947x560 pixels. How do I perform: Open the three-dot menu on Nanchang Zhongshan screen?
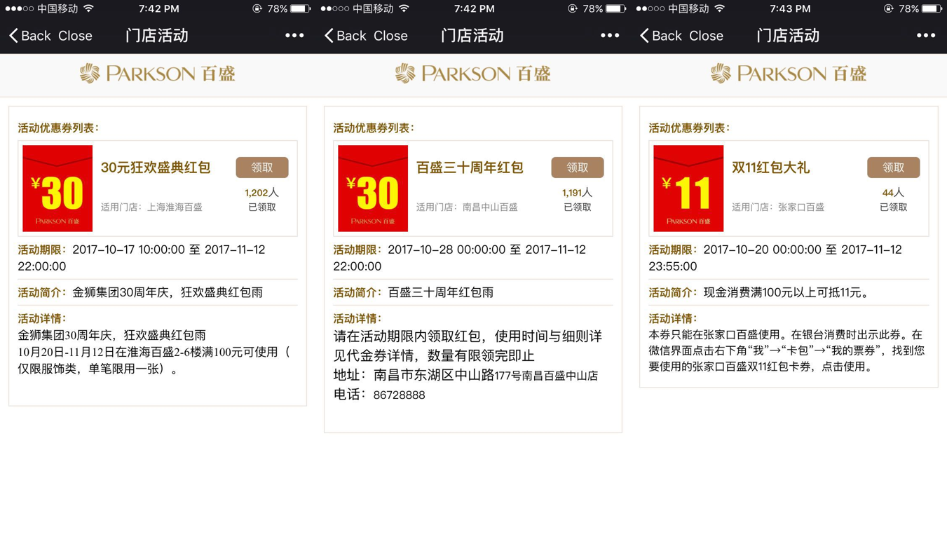pyautogui.click(x=610, y=36)
